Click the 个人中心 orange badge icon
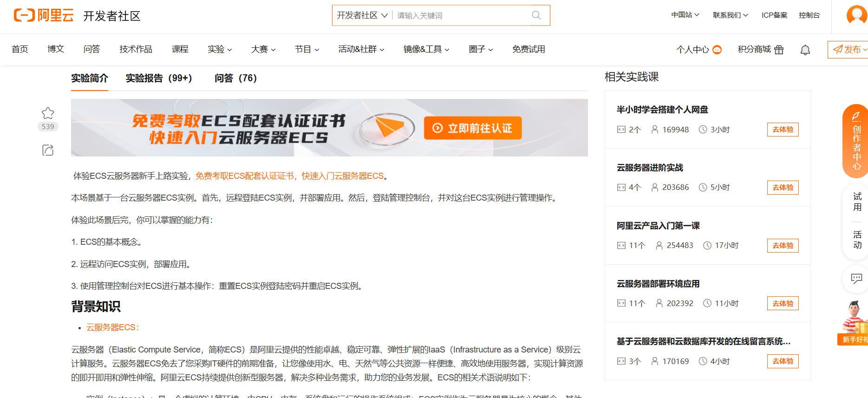 [717, 50]
